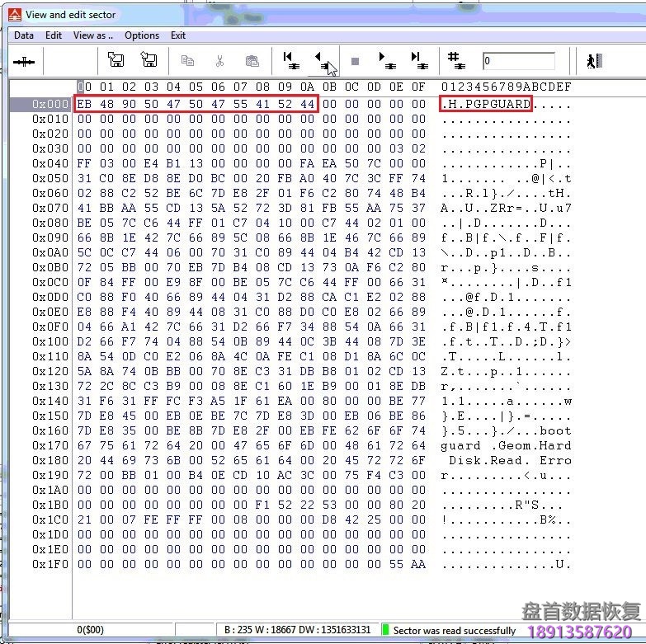Advance to the next sector
Viewport: 646px width, 644px height.
(386, 60)
